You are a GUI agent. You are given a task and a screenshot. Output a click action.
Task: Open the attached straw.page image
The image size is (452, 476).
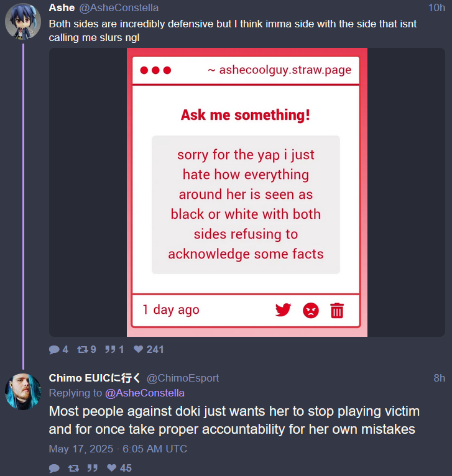point(247,192)
